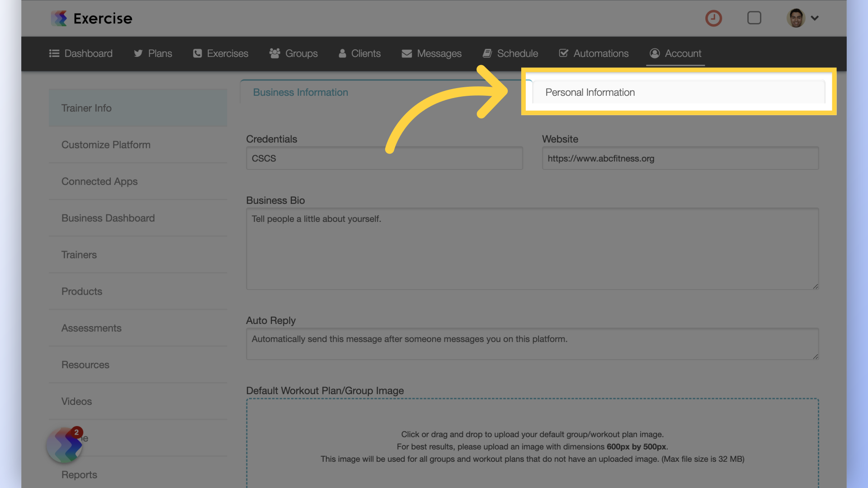The image size is (868, 488).
Task: Open Connected Apps section
Action: coord(138,181)
